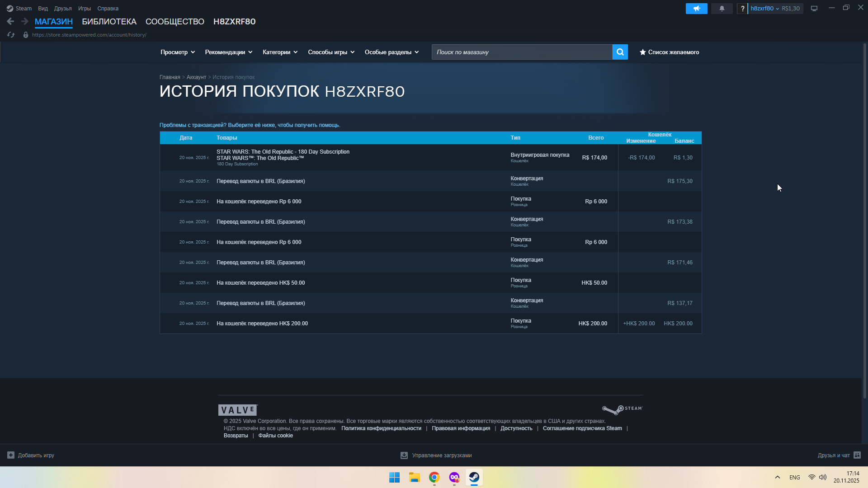Image resolution: width=868 pixels, height=488 pixels.
Task: Open Google Chrome from the taskbar
Action: [434, 477]
